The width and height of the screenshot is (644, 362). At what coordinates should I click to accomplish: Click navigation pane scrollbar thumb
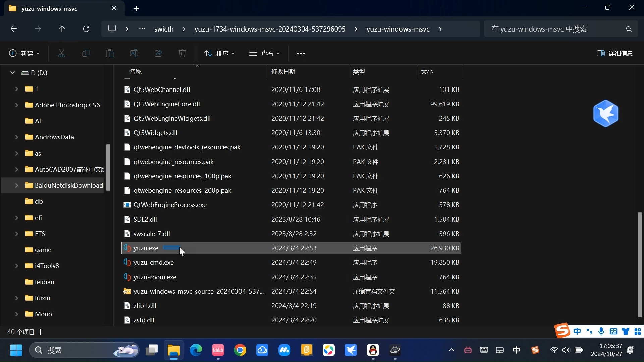(x=108, y=168)
